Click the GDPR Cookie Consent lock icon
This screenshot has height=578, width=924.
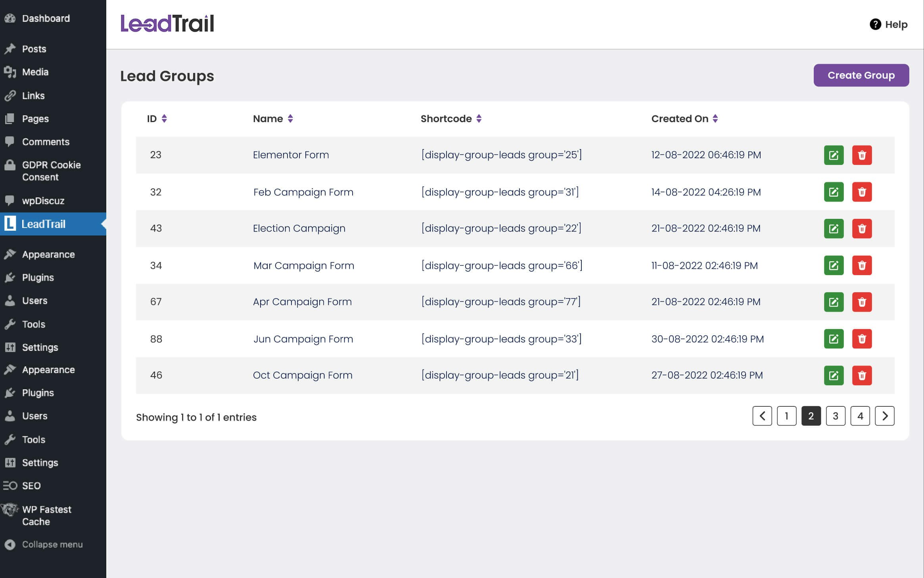click(x=10, y=165)
